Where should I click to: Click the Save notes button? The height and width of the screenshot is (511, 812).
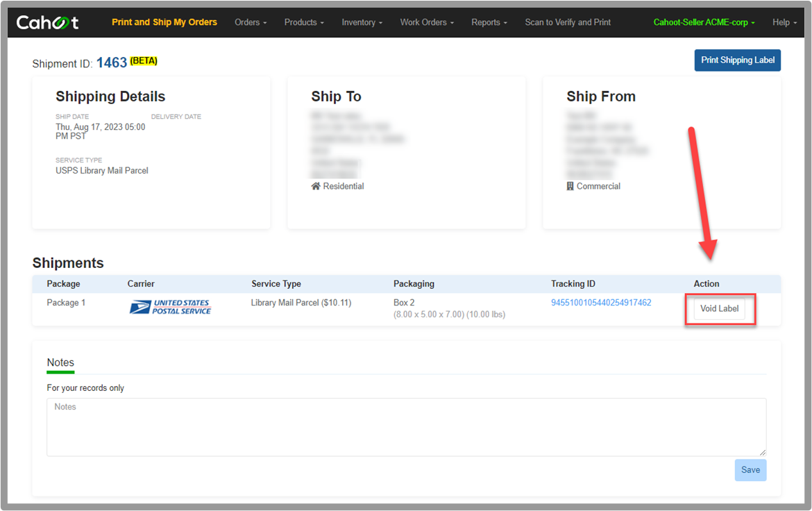[x=750, y=470]
